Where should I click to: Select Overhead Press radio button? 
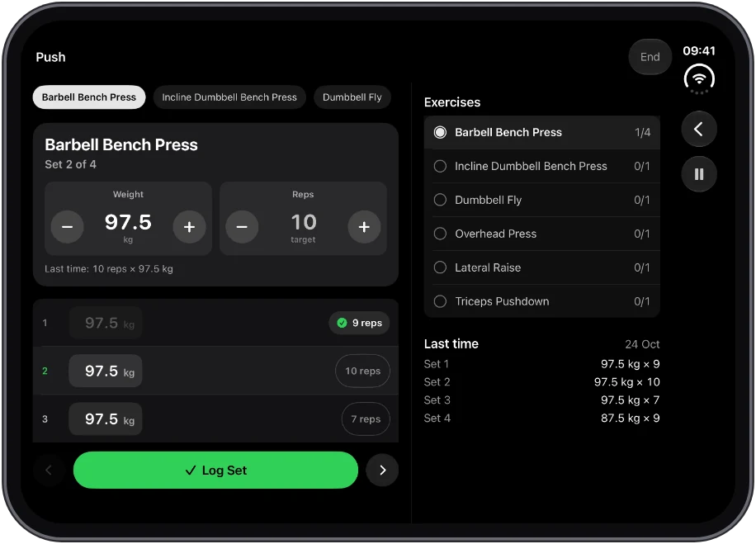click(x=440, y=234)
